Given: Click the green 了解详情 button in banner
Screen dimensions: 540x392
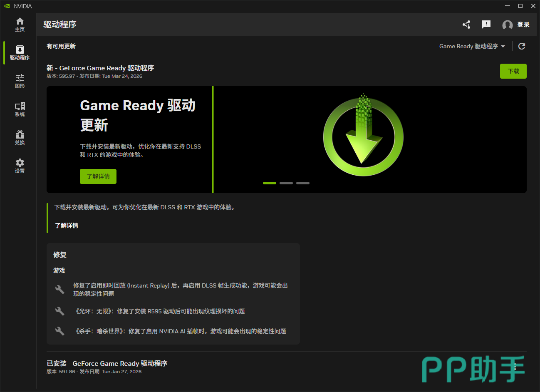Looking at the screenshot, I should (98, 176).
